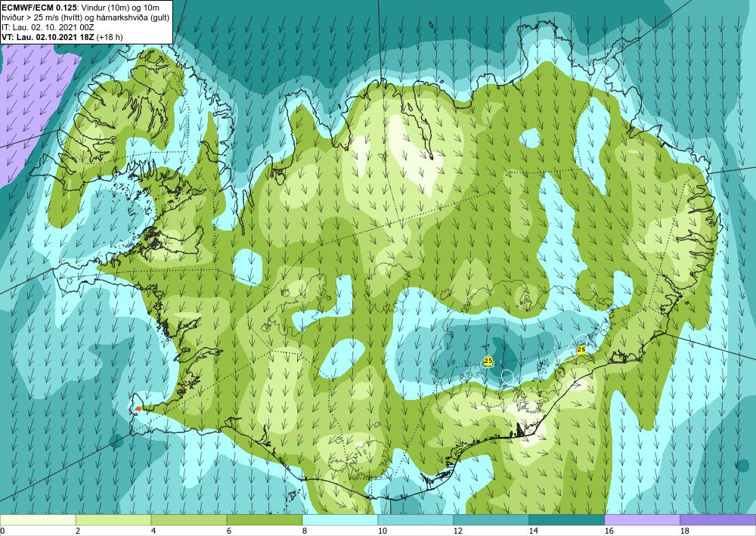Click the legend scale label '18'
Image resolution: width=756 pixels, height=536 pixels.
pos(684,531)
